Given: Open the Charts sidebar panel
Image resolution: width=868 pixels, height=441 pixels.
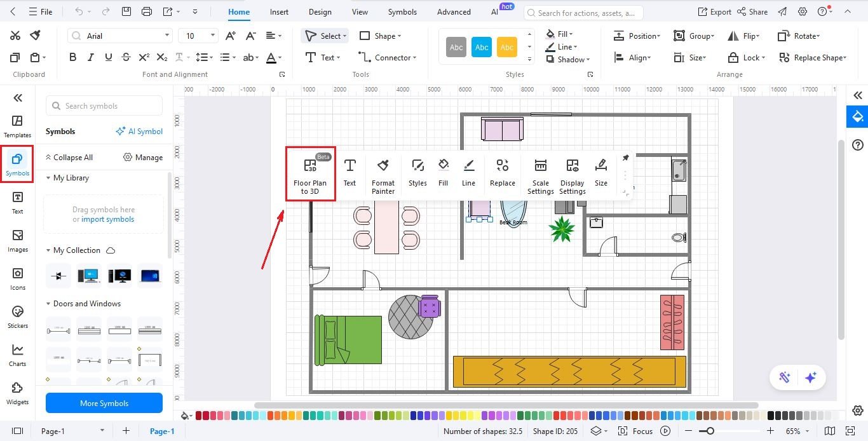Looking at the screenshot, I should (x=17, y=355).
